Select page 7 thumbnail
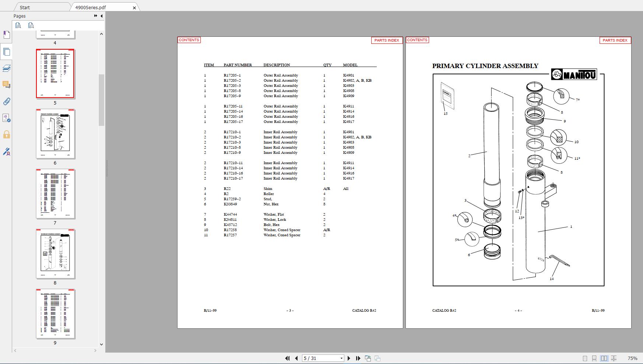 (x=55, y=194)
